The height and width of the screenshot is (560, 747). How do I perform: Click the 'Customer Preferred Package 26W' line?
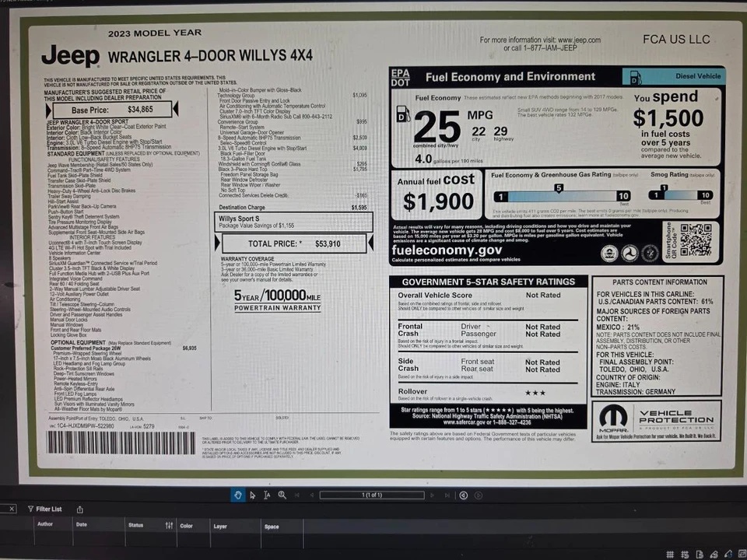click(x=86, y=348)
